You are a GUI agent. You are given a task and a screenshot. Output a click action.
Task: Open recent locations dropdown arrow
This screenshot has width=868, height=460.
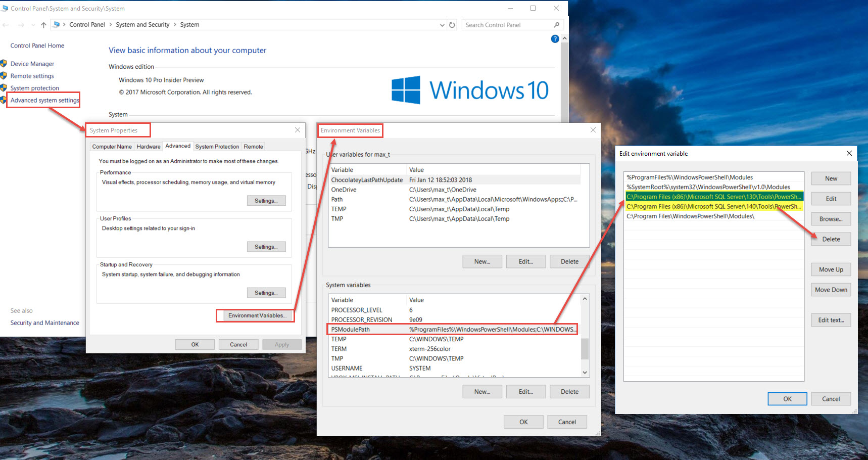33,25
